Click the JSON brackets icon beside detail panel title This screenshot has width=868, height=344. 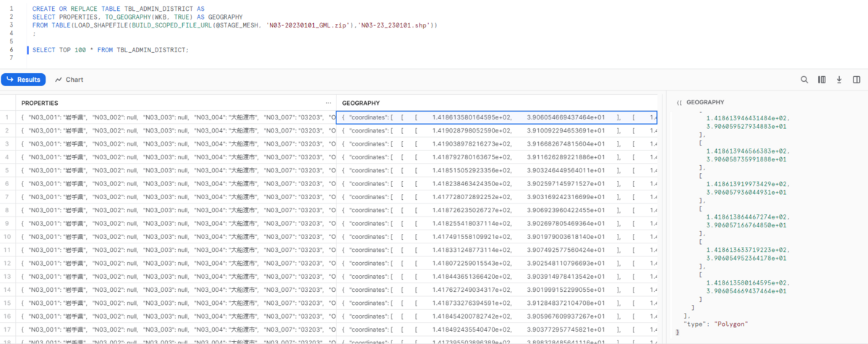tap(678, 103)
